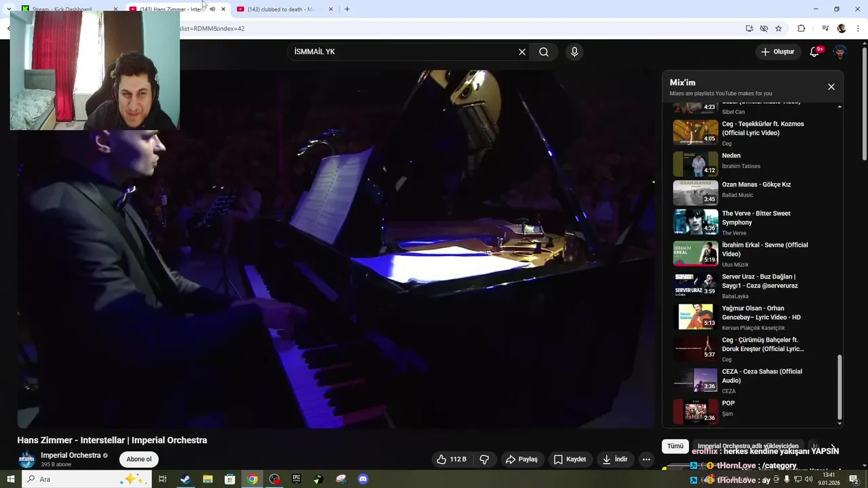Download video with İndir button
The image size is (868, 488).
(615, 460)
